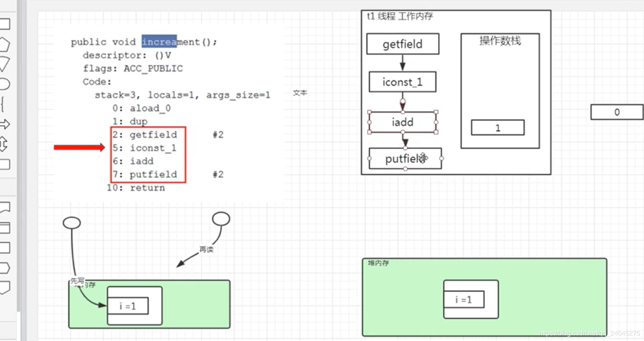Click the left connection point of putfield
This screenshot has height=341, width=644.
point(369,159)
